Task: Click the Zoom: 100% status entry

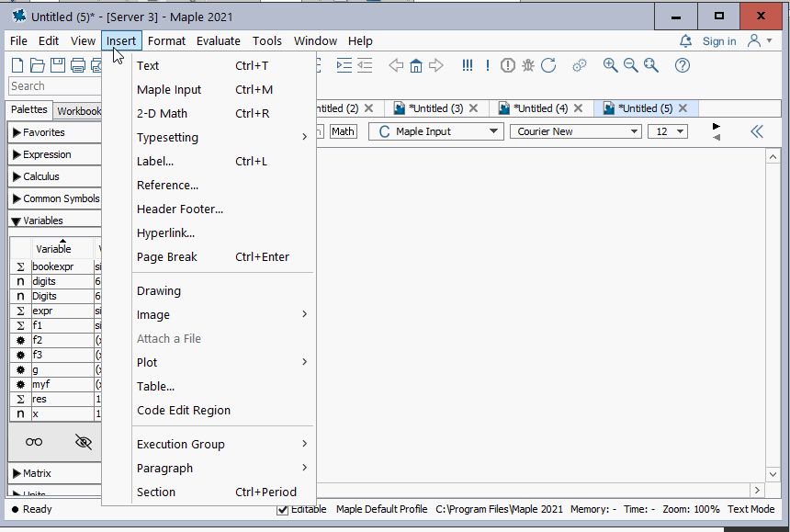Action: tap(691, 509)
